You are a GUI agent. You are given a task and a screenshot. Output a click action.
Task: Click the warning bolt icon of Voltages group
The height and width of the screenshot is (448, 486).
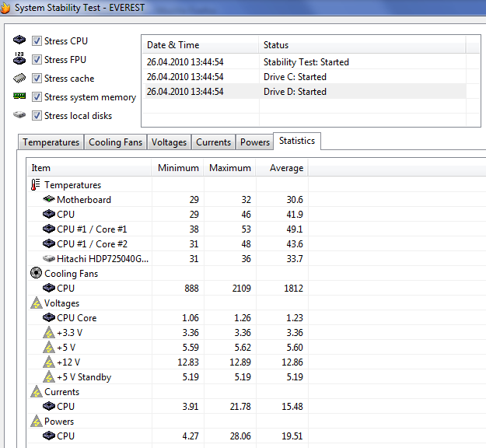(37, 303)
